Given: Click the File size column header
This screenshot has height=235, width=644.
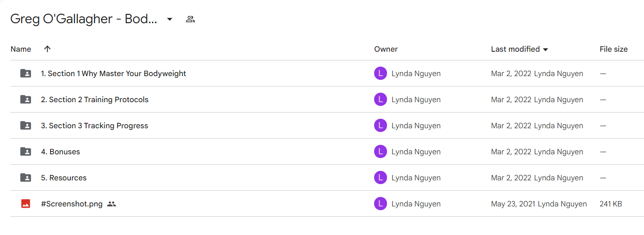Looking at the screenshot, I should tap(613, 49).
